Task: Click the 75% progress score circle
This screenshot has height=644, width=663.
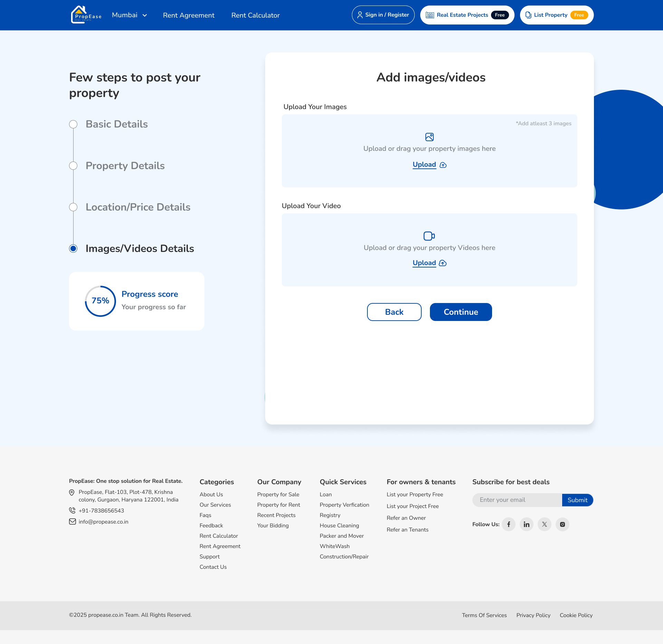Action: pos(100,301)
